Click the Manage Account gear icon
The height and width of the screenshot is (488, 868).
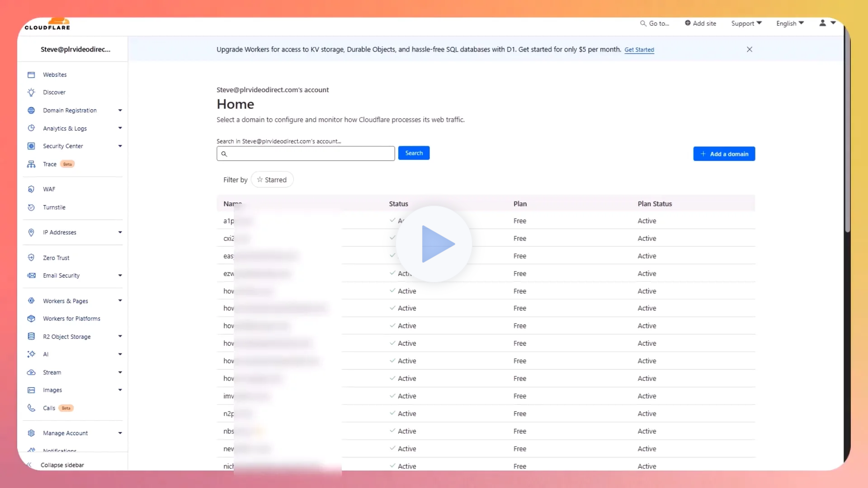click(31, 433)
